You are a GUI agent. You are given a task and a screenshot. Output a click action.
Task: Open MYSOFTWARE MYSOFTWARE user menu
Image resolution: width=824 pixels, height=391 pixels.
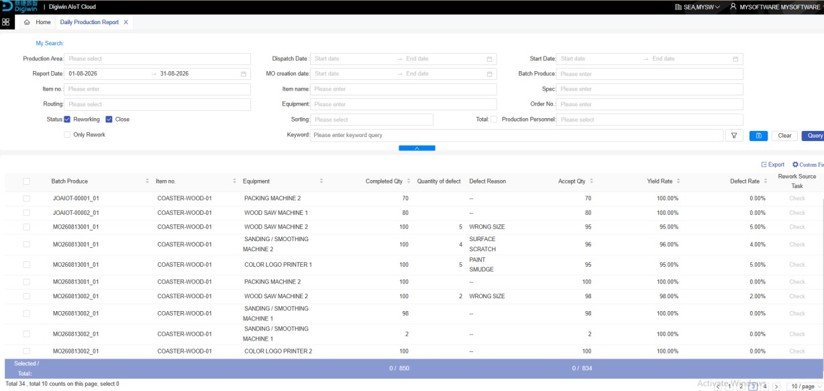pos(779,7)
